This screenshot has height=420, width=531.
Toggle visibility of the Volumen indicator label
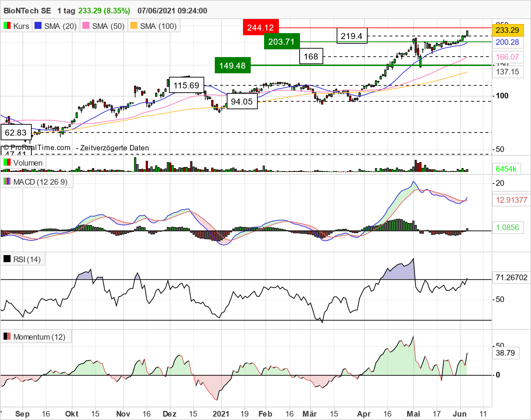click(28, 162)
